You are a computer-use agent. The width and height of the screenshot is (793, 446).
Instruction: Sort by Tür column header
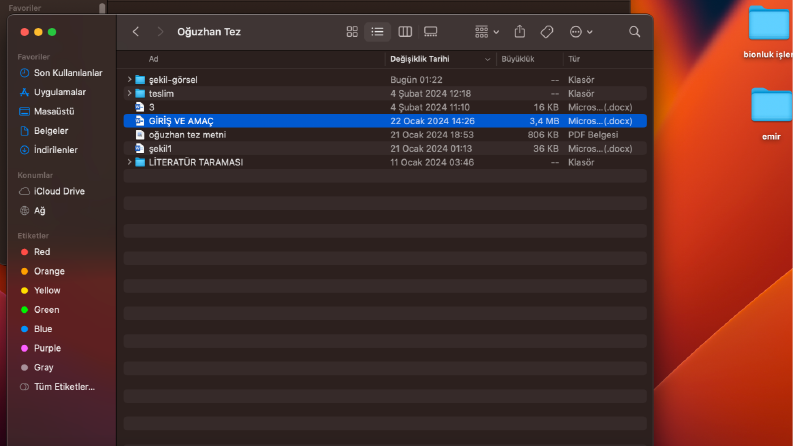pyautogui.click(x=574, y=59)
